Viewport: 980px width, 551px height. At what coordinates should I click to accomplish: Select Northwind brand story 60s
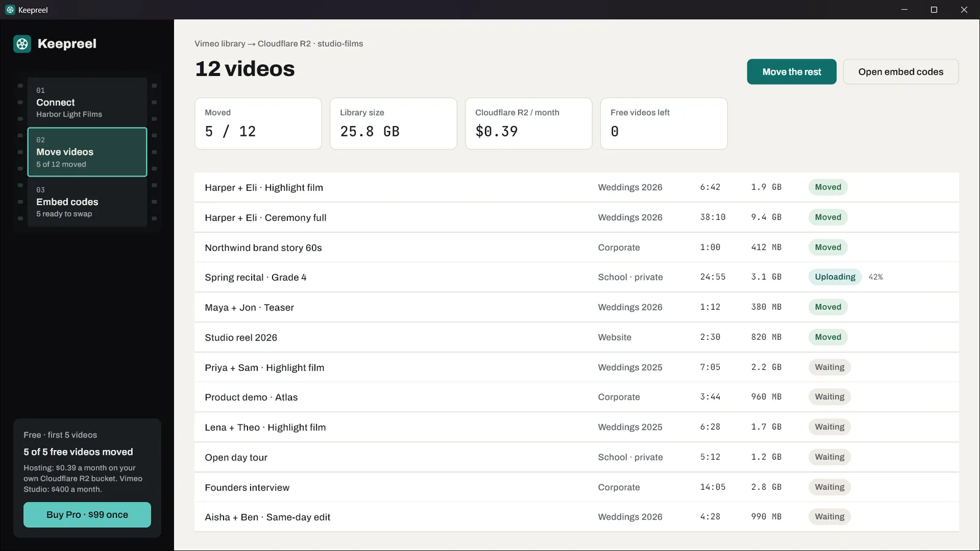pyautogui.click(x=576, y=247)
